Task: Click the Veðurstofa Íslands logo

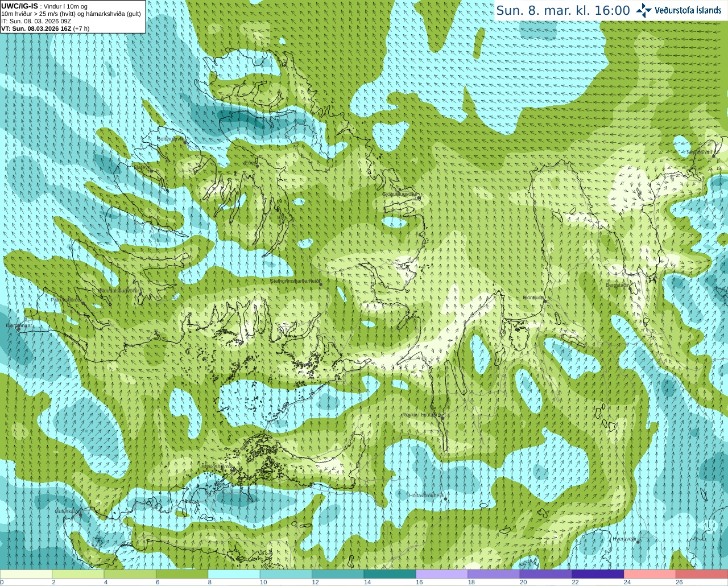Action: [x=679, y=10]
